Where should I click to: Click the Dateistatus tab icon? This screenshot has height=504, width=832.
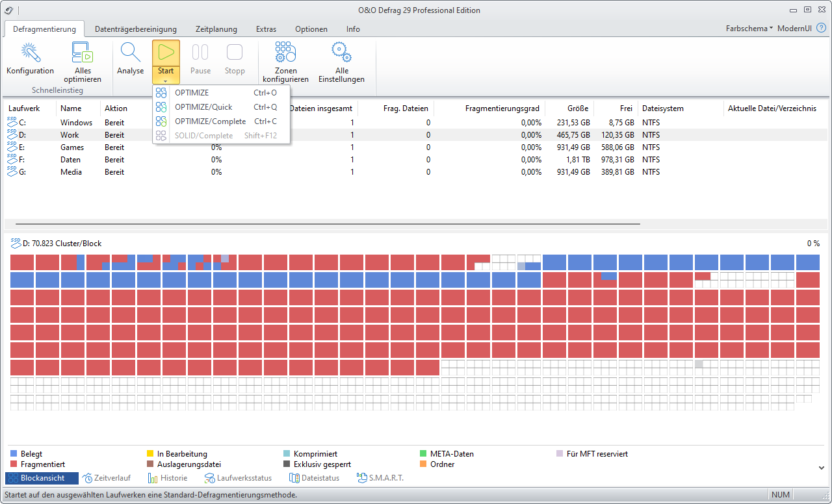tap(294, 478)
